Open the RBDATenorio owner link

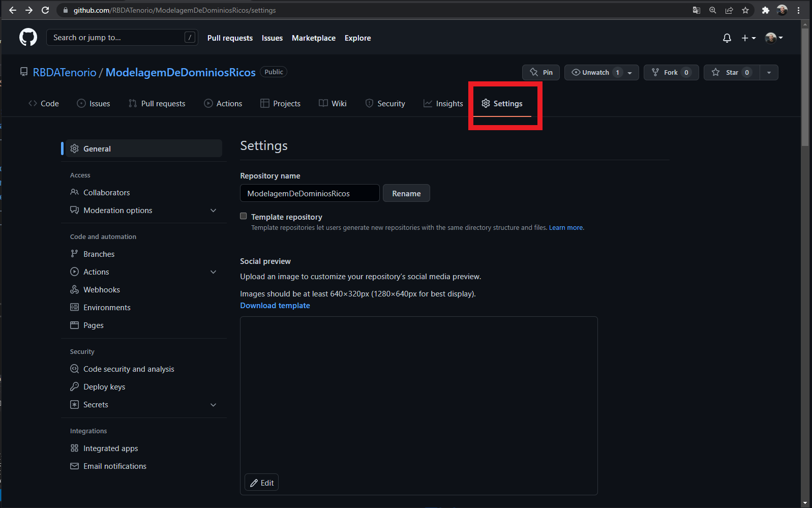click(x=65, y=72)
